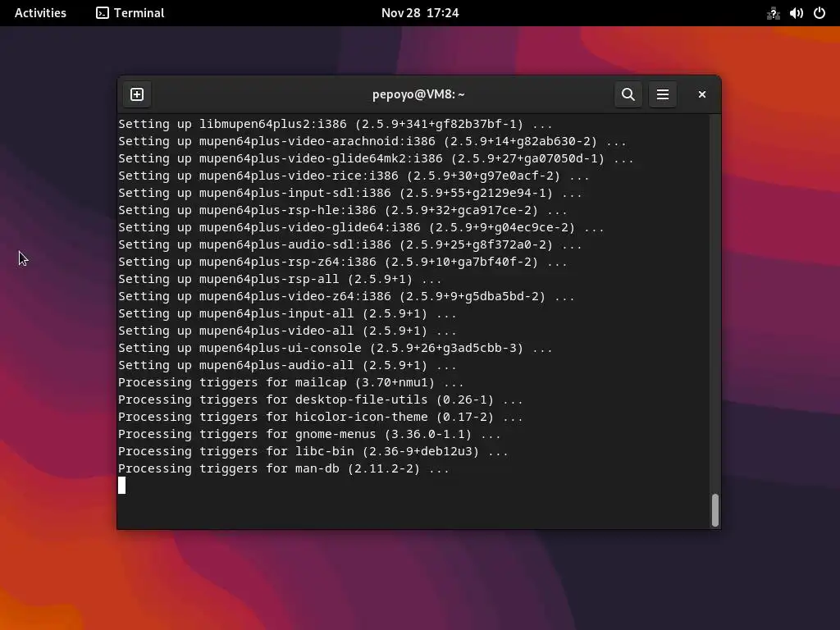Viewport: 840px width, 630px height.
Task: Click the line mentioning mupen64plus-rsp-hle:i386
Action: coord(343,210)
